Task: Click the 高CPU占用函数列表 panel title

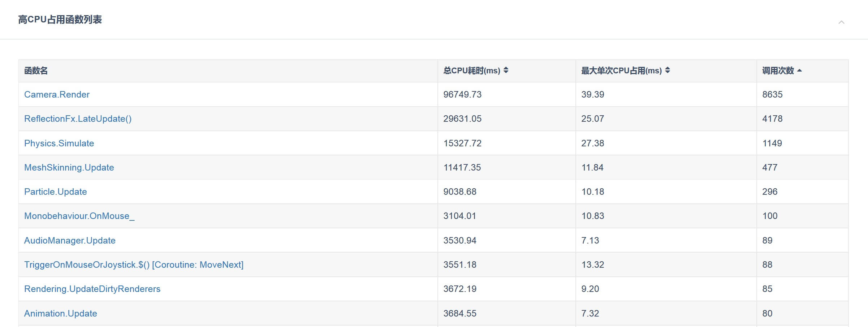Action: click(x=60, y=20)
